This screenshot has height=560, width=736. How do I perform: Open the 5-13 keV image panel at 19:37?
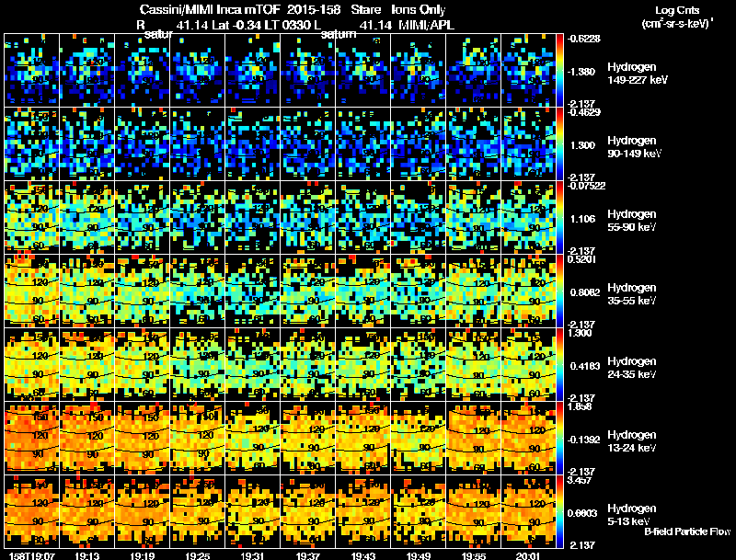(x=308, y=511)
